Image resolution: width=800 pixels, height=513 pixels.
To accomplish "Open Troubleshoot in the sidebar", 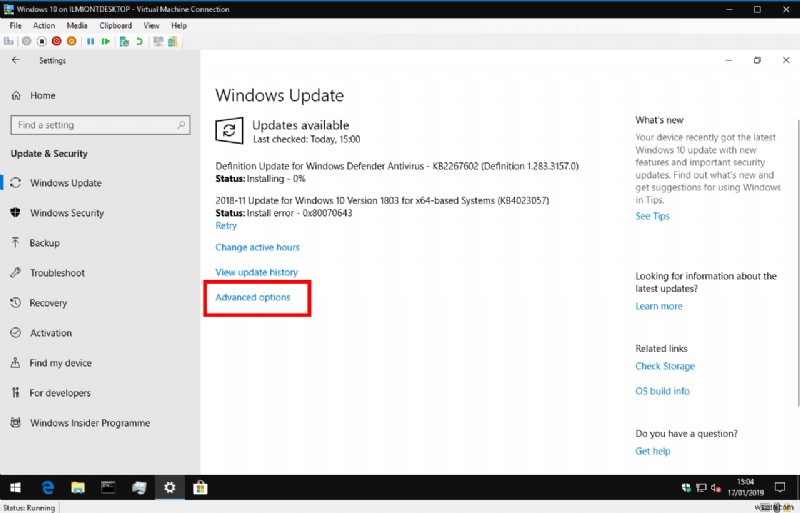I will click(57, 273).
